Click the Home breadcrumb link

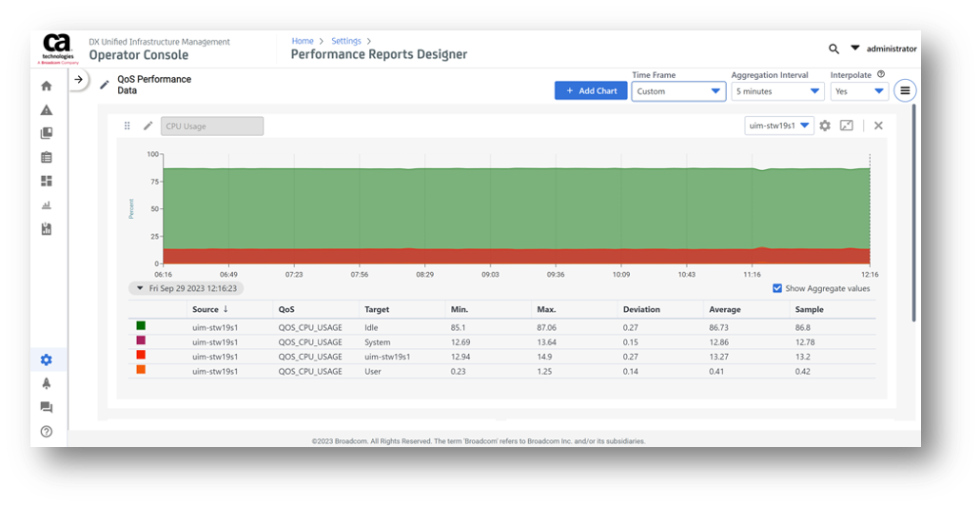(x=303, y=41)
